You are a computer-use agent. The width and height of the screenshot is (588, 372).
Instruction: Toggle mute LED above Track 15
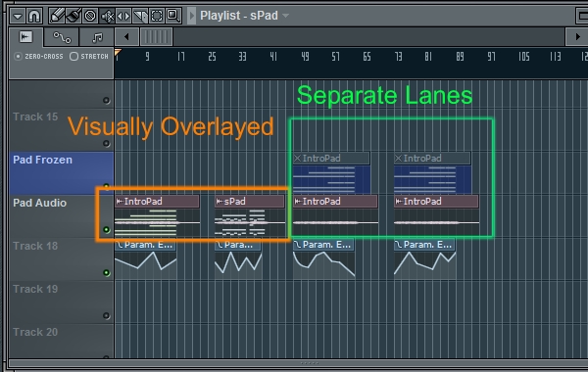(106, 100)
